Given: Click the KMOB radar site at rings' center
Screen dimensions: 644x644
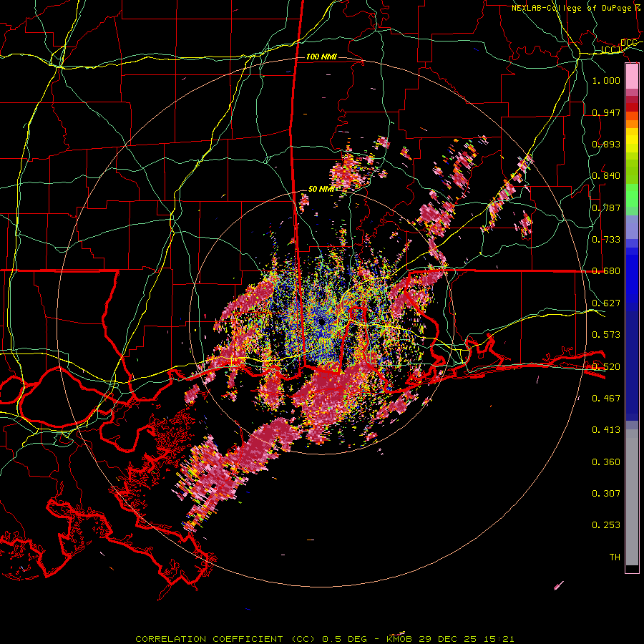Looking at the screenshot, I should [x=321, y=321].
